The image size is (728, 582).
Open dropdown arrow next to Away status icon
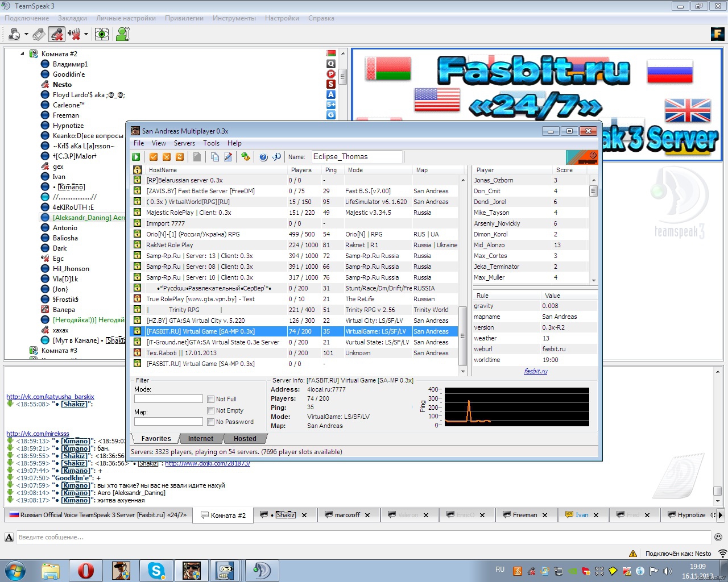click(x=26, y=35)
